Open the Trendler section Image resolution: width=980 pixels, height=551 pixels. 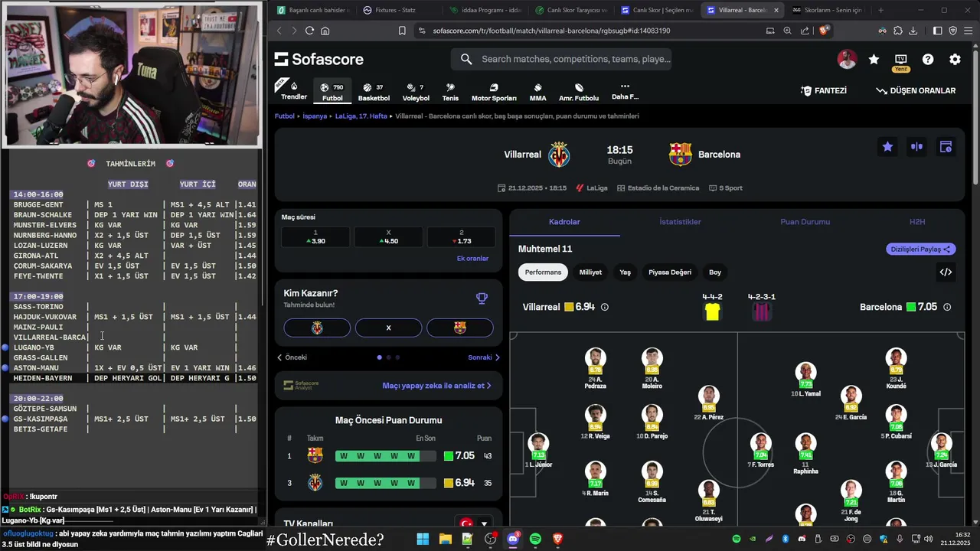click(x=294, y=90)
